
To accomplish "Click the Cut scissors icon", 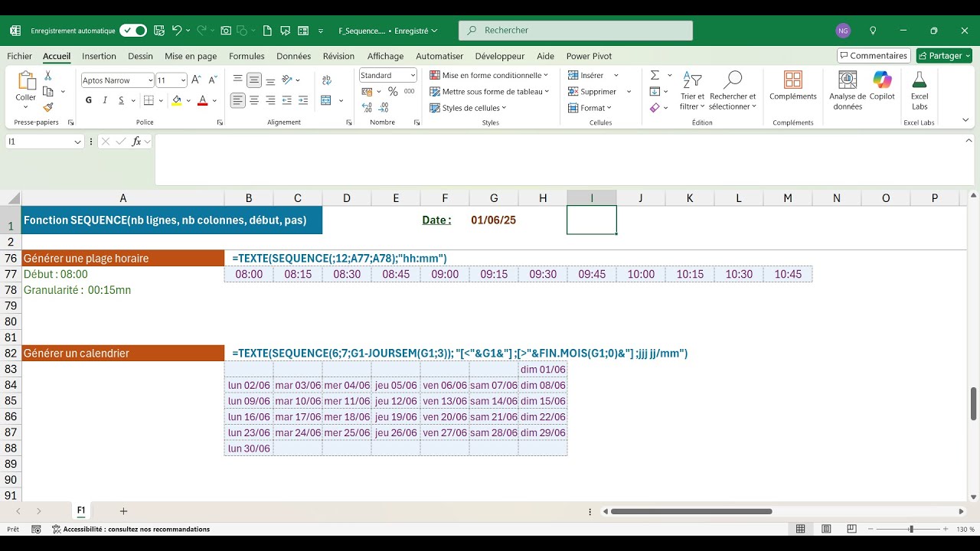I will (x=48, y=76).
